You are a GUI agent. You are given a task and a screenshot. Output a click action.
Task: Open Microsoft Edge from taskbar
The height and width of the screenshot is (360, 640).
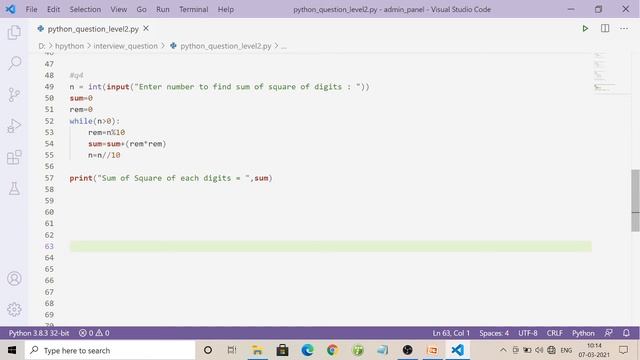(x=307, y=350)
